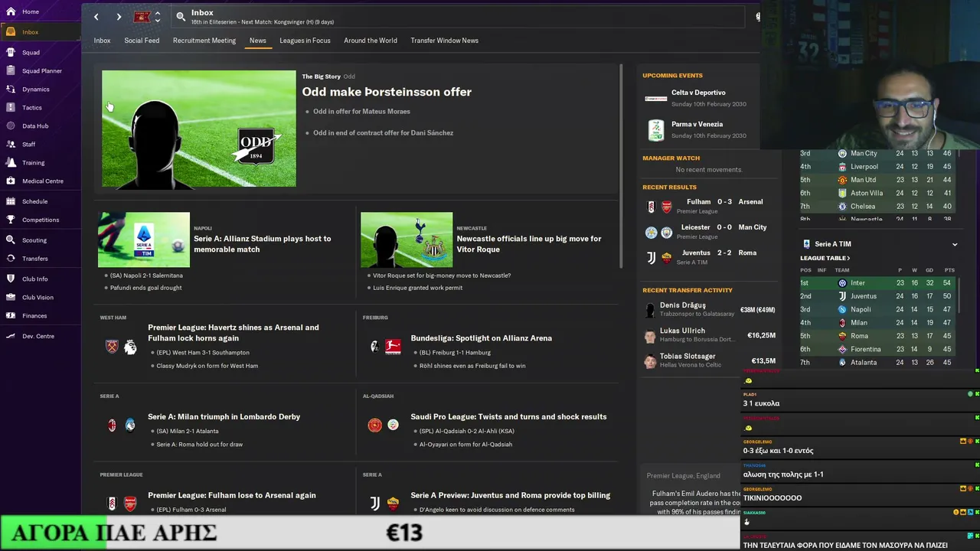Open Bundesliga Spotlight on Allianz Arena story
The width and height of the screenshot is (980, 551).
click(481, 338)
